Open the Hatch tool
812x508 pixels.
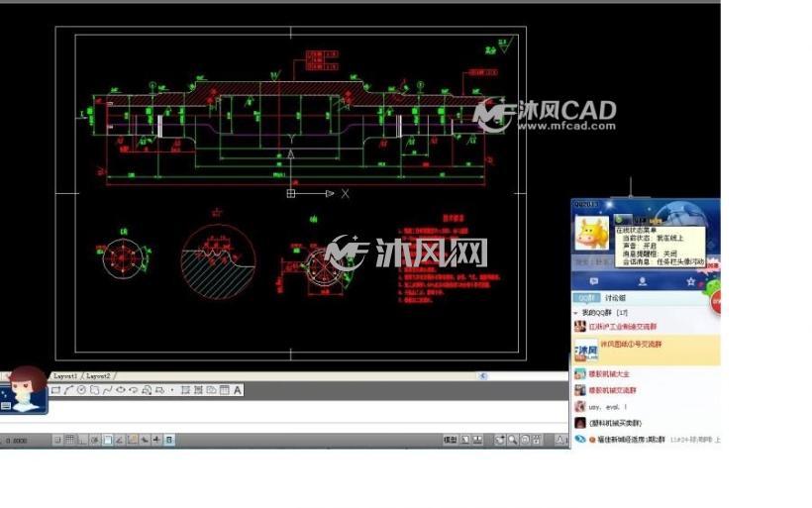pos(185,390)
